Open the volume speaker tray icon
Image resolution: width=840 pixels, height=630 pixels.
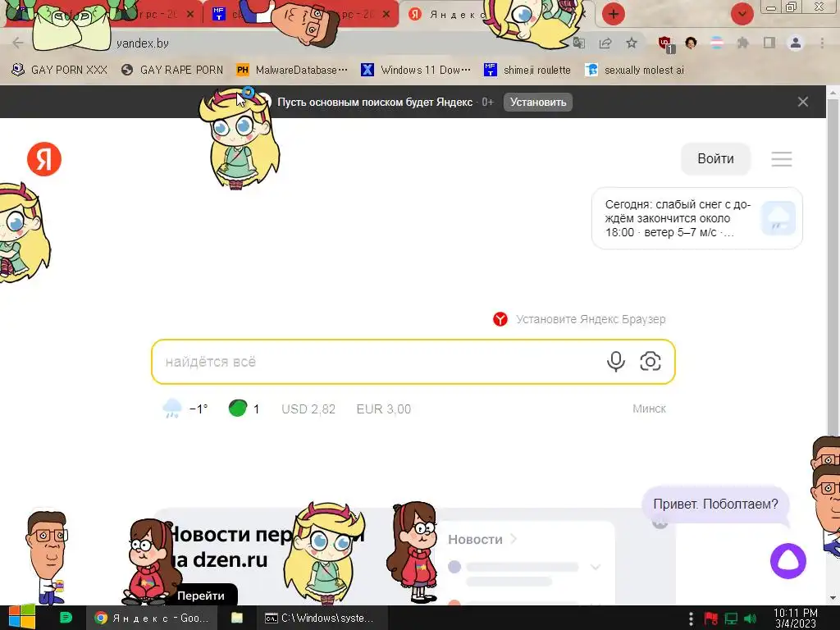(x=751, y=619)
